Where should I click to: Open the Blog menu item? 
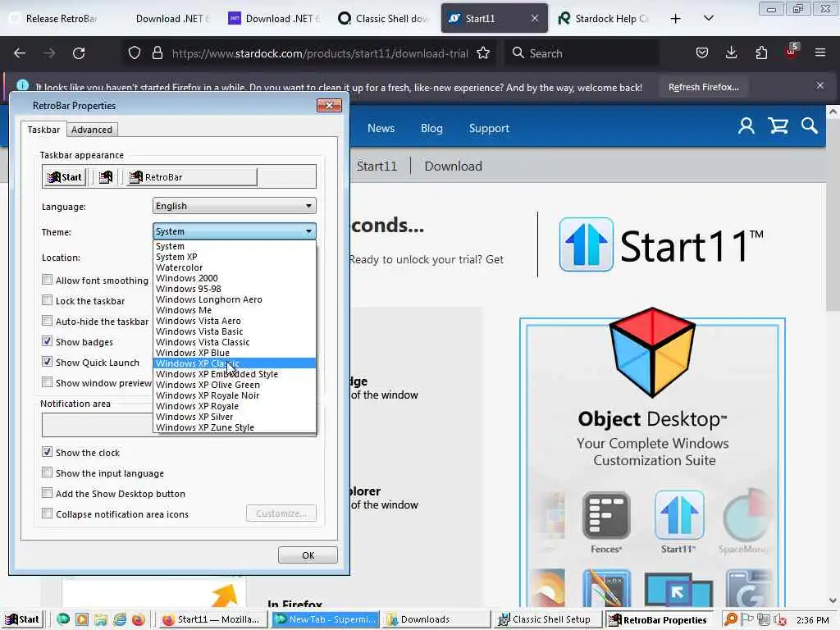(x=431, y=128)
